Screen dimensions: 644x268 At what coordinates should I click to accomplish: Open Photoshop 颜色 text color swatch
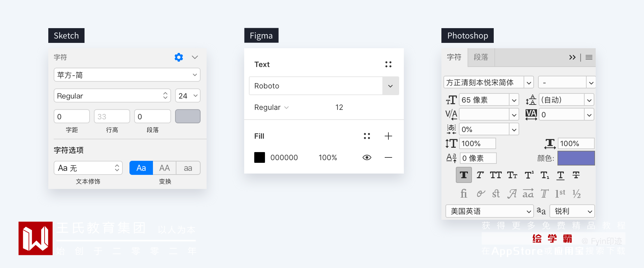[576, 158]
